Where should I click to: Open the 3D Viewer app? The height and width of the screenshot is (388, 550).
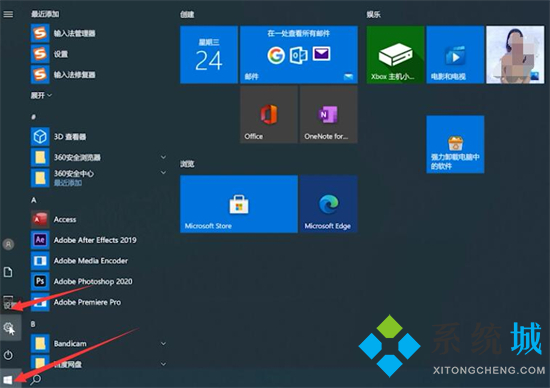coord(59,136)
